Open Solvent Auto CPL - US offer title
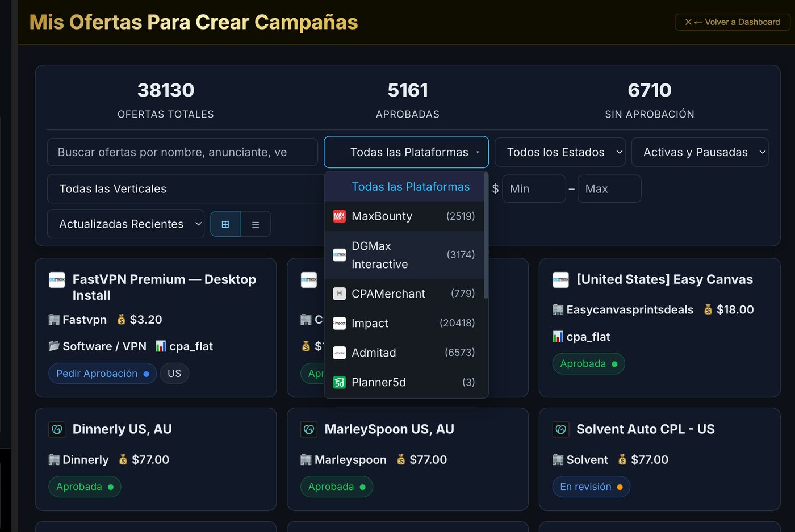Image resolution: width=795 pixels, height=532 pixels. (646, 429)
